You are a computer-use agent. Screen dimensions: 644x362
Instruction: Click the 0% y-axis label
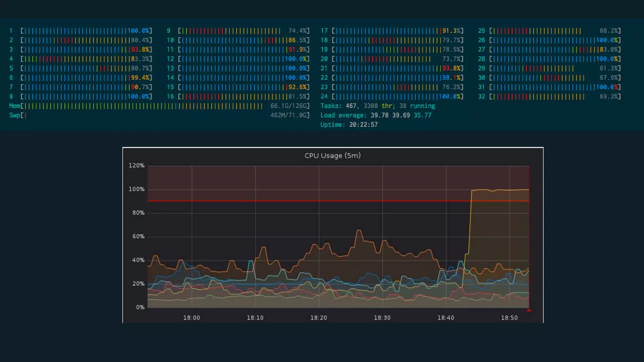pyautogui.click(x=140, y=307)
